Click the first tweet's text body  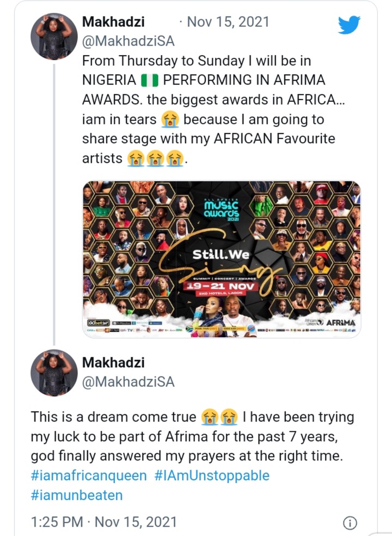213,109
